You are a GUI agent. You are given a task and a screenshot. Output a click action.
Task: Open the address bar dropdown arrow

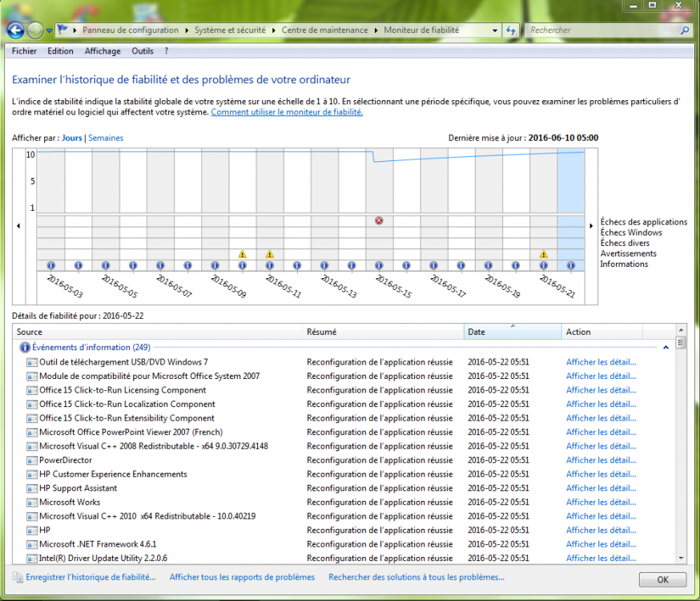495,30
